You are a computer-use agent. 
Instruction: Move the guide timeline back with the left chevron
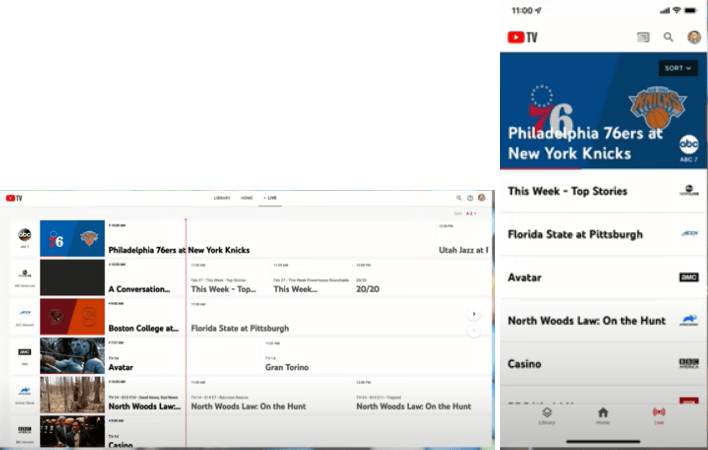pyautogui.click(x=474, y=330)
